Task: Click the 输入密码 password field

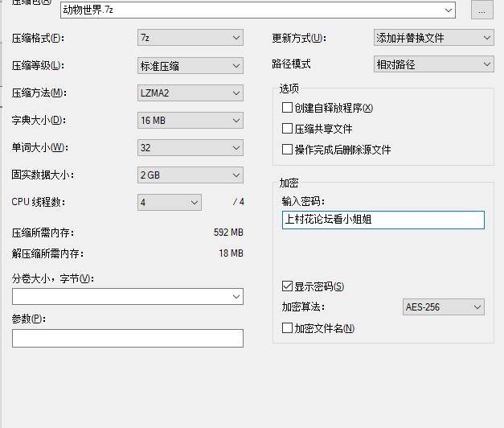Action: tap(383, 220)
